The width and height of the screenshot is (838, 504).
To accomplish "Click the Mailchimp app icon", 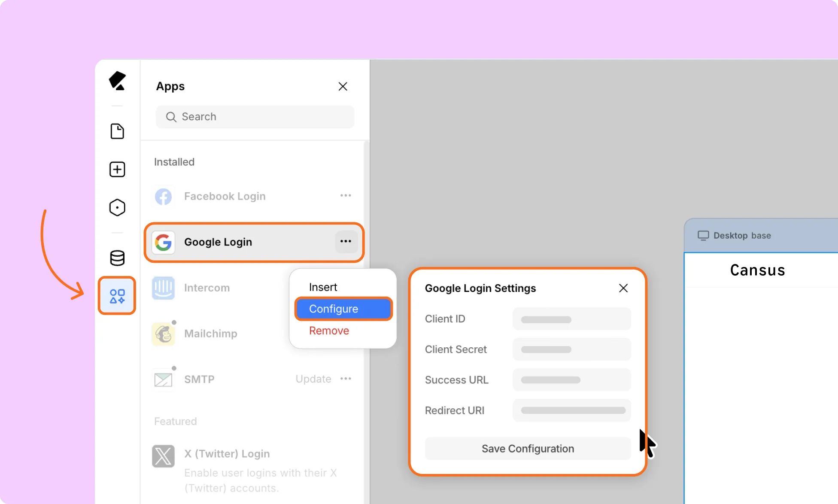I will pos(163,334).
